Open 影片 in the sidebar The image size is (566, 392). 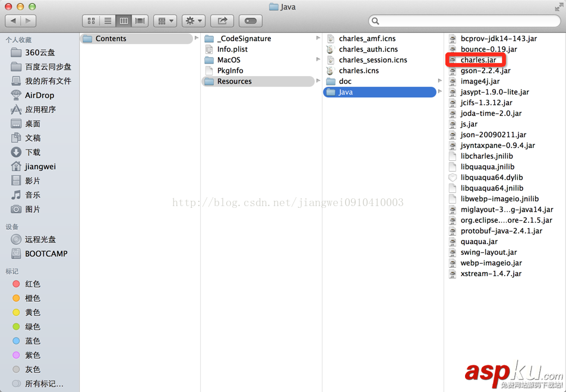click(40, 181)
